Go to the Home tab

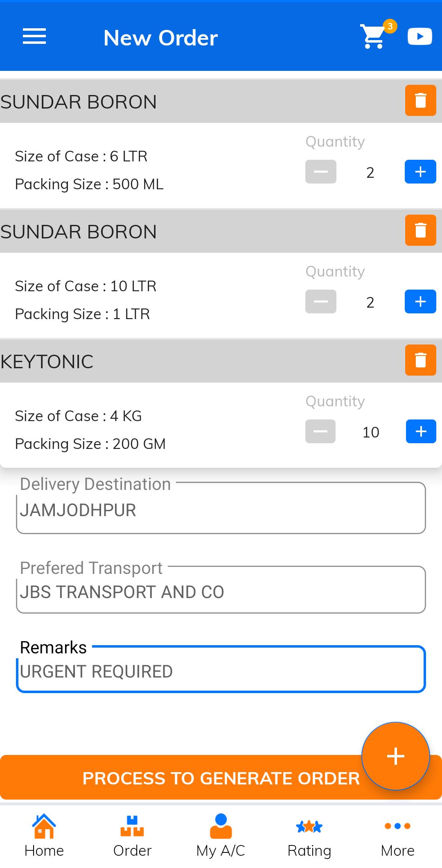44,836
